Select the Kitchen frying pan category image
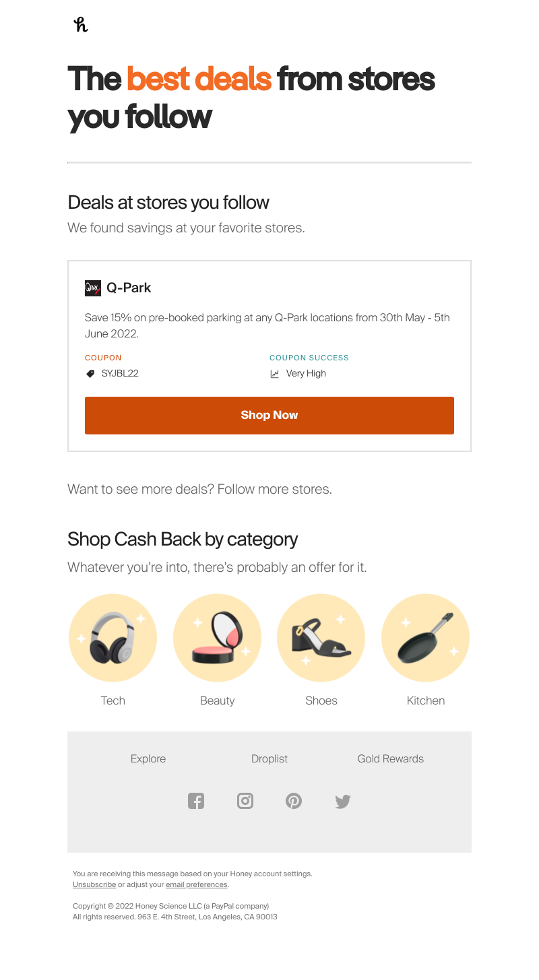This screenshot has height=980, width=539. coord(426,638)
